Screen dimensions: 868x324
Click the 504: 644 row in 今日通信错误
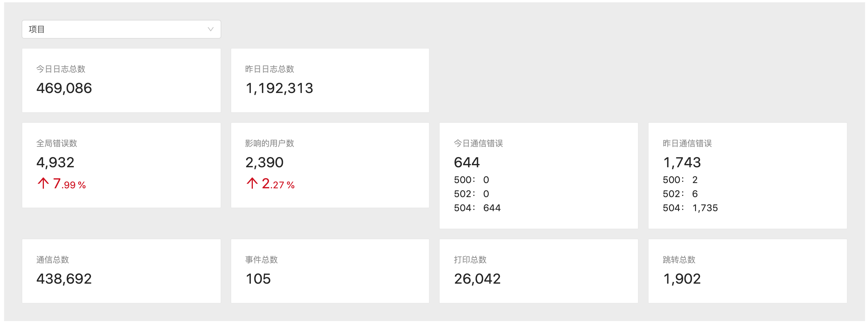pos(477,208)
